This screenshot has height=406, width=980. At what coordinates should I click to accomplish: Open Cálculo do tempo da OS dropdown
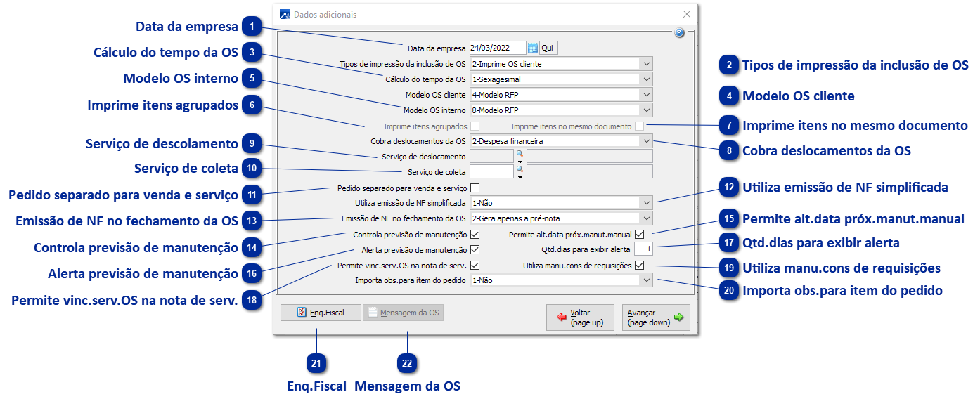646,79
